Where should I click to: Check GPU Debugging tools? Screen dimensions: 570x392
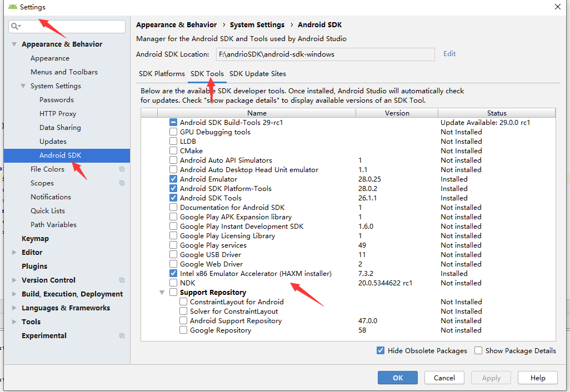tap(173, 132)
